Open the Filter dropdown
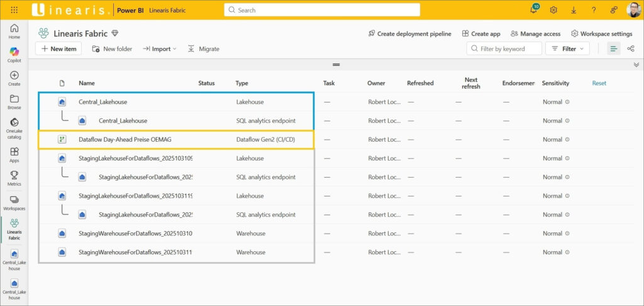Screen dimensions: 644x306 coord(568,48)
